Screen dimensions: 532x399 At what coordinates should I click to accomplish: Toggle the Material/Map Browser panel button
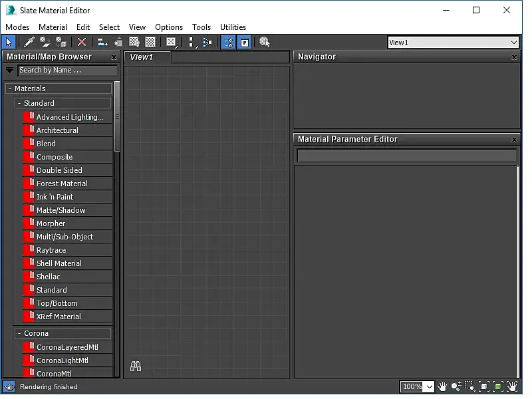coord(228,43)
